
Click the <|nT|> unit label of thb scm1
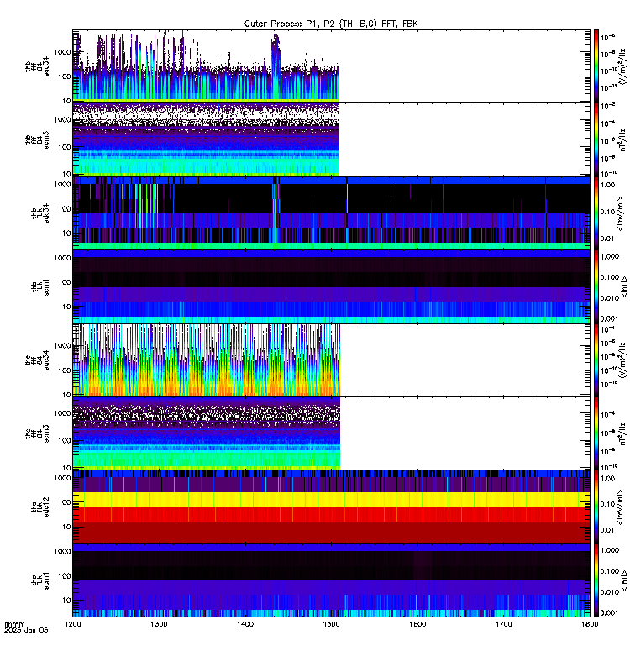pos(624,286)
